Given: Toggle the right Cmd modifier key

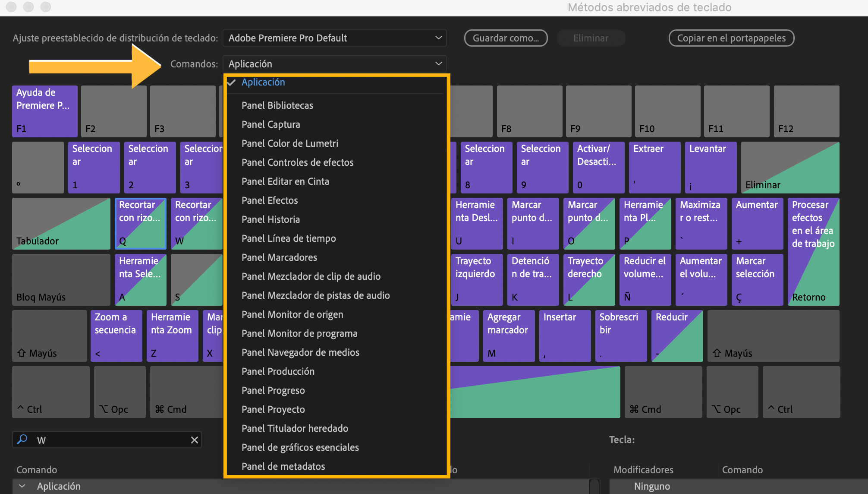Looking at the screenshot, I should [664, 392].
